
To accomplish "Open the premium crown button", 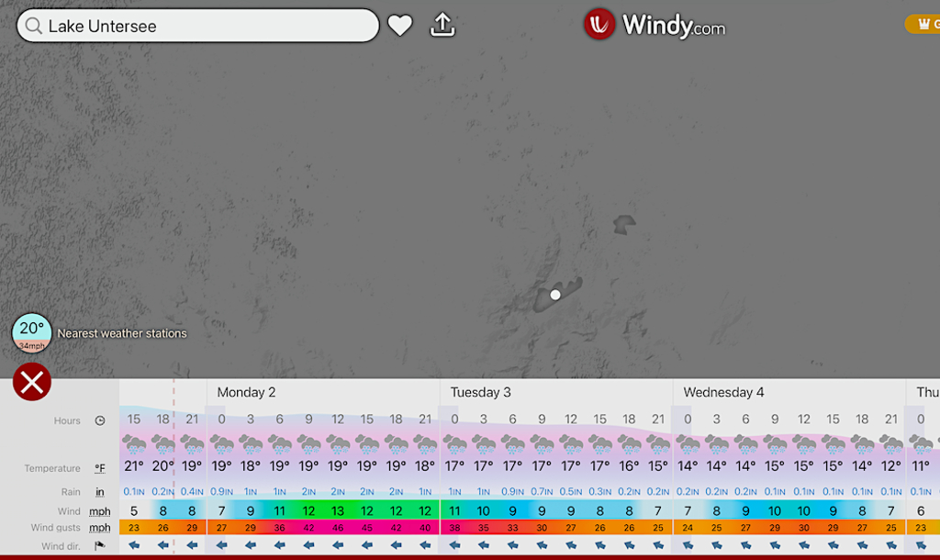I will [923, 24].
